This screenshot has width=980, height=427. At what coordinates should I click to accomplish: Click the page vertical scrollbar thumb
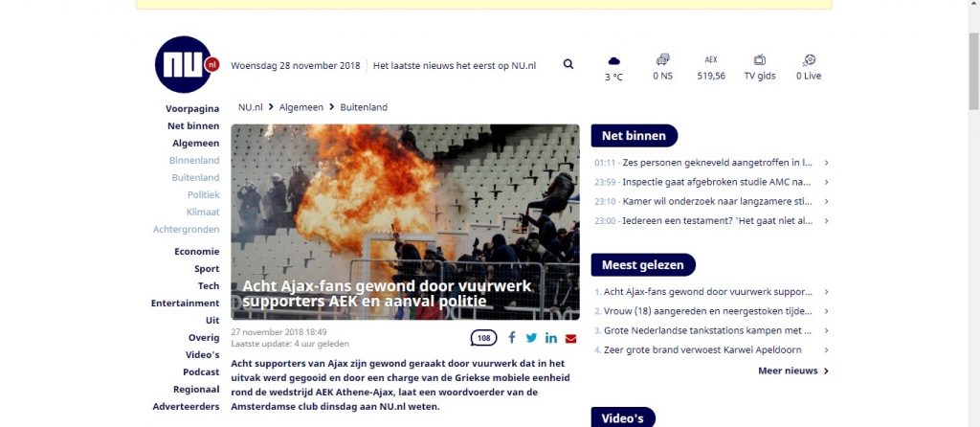[x=973, y=71]
